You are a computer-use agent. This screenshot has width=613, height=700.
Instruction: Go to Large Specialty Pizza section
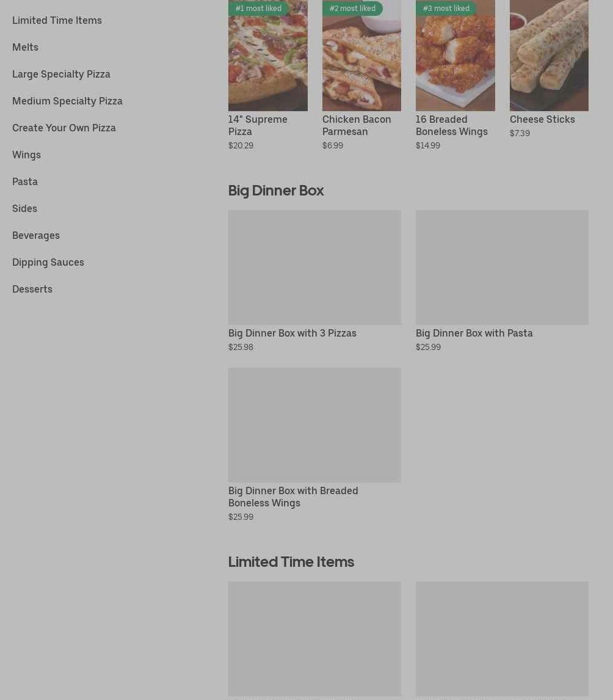click(x=61, y=74)
